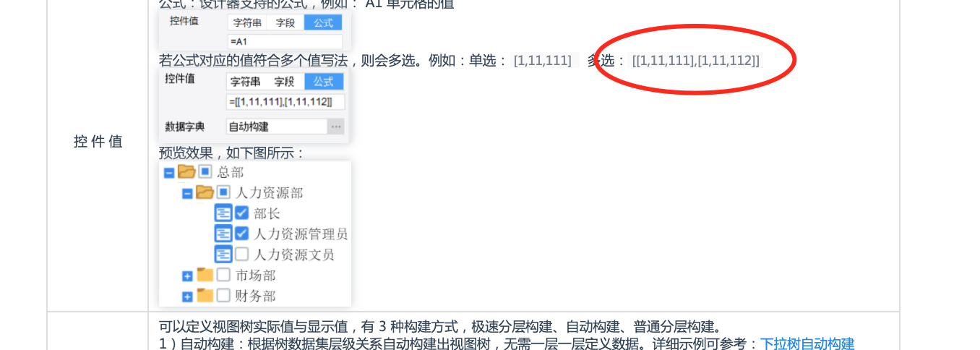Screen dimensions: 980x350
Task: Check the 人力资源文员 checkbox
Action: tap(242, 254)
